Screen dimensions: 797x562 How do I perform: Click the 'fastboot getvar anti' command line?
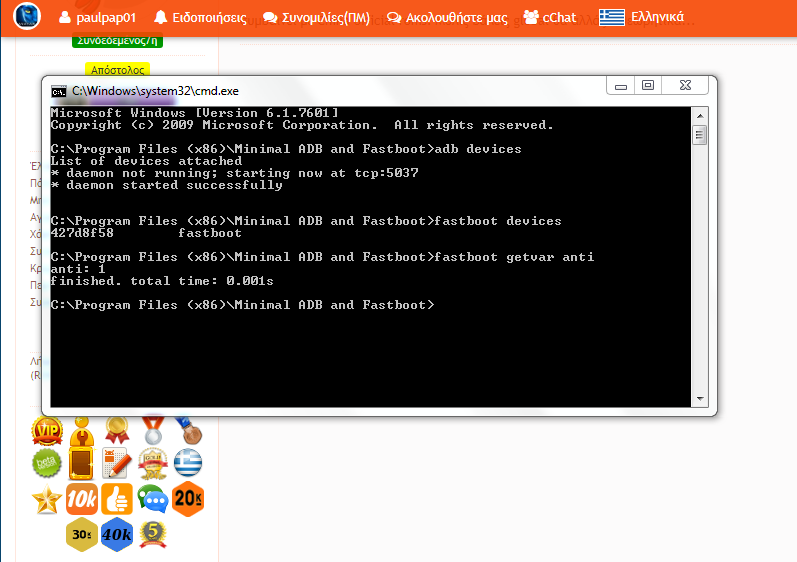(322, 257)
